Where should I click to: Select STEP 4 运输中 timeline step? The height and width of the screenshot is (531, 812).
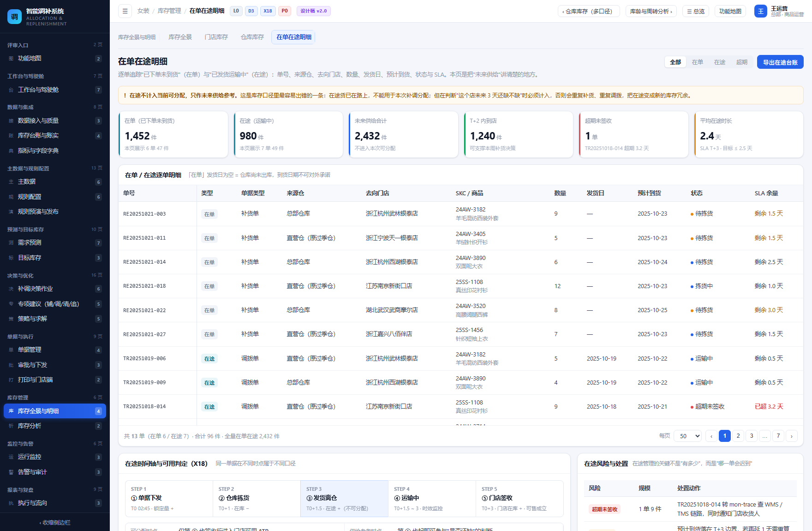pos(432,499)
